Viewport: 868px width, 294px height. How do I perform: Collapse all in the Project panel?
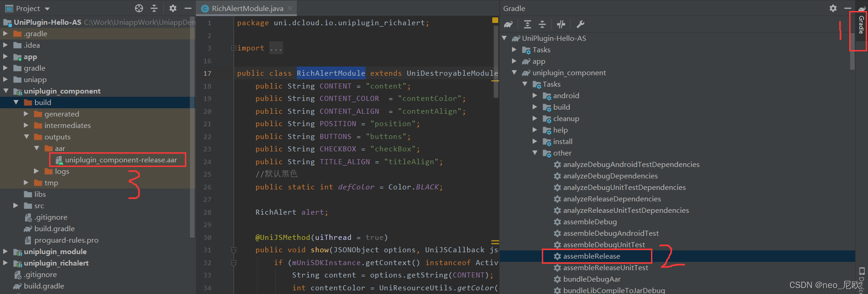[x=154, y=8]
